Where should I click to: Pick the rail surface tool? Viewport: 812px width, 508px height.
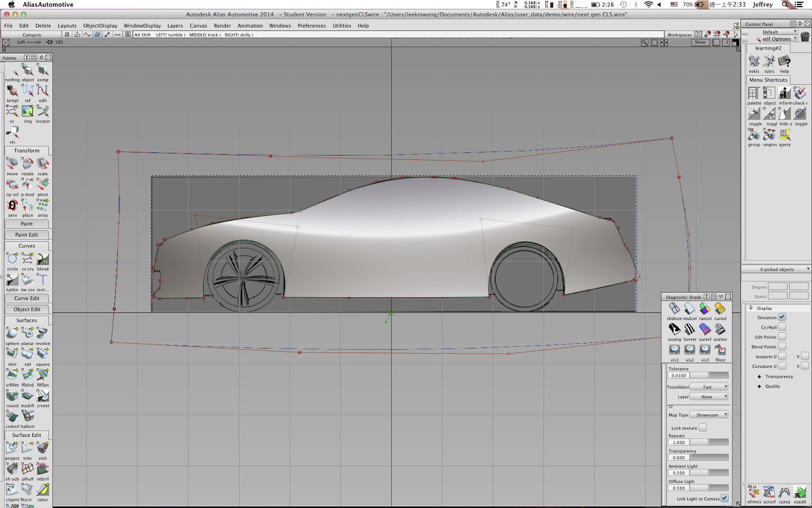coord(27,354)
